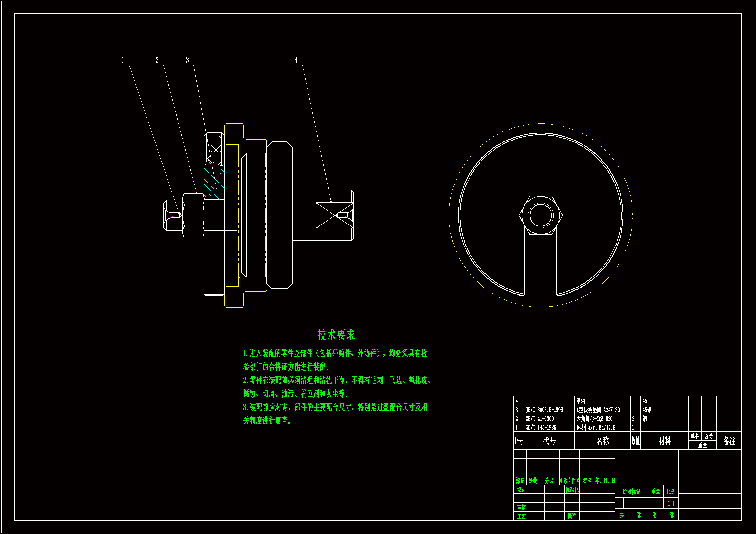756x534 pixels.
Task: Click the 名称 column header
Action: (602, 441)
